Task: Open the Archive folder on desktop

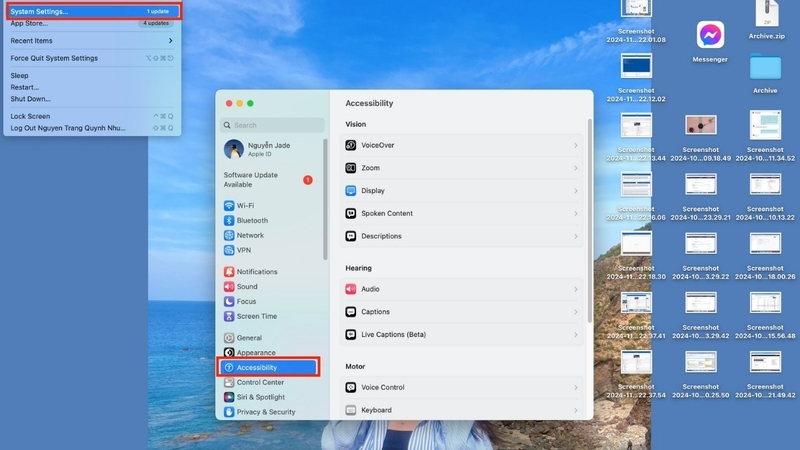Action: point(765,66)
